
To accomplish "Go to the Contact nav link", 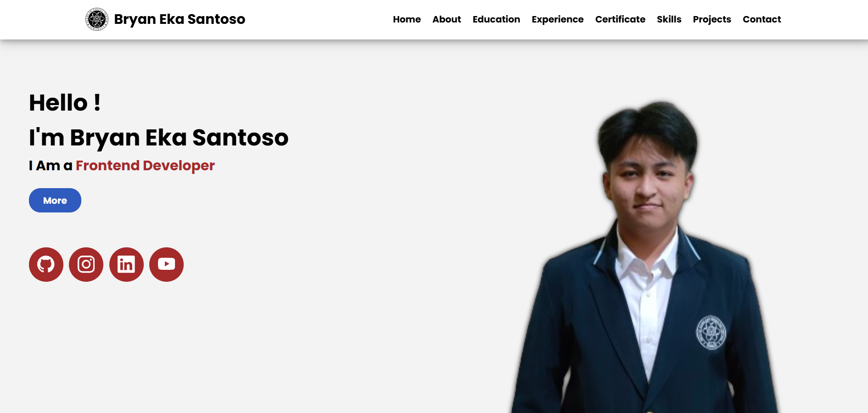I will pos(761,19).
